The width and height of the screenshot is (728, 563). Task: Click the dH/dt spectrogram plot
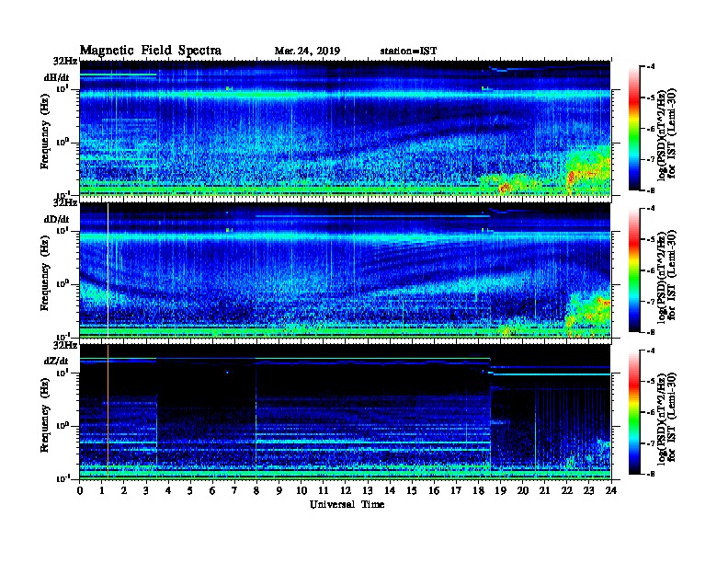point(346,128)
